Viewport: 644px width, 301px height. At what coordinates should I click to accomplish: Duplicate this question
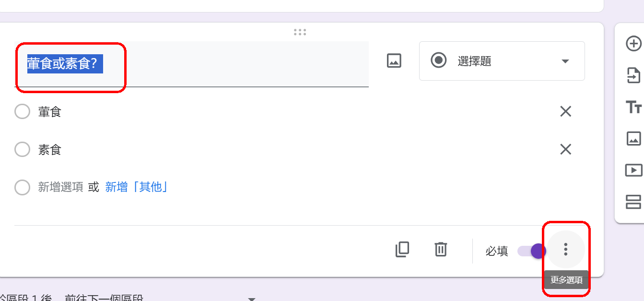pos(402,250)
